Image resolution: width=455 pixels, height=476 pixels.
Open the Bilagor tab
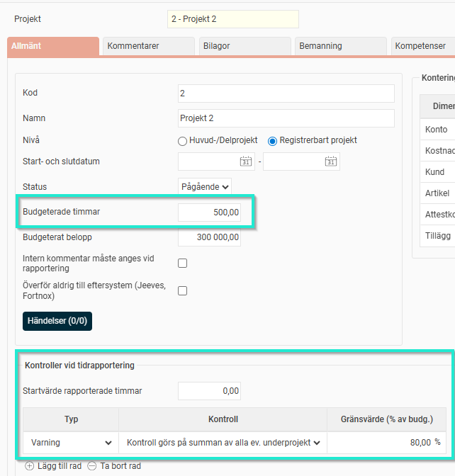point(245,46)
